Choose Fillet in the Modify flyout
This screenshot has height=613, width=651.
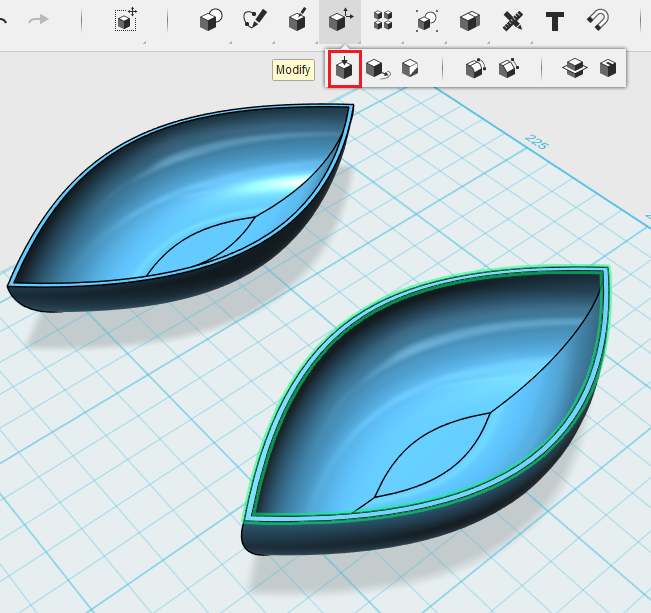pos(476,68)
